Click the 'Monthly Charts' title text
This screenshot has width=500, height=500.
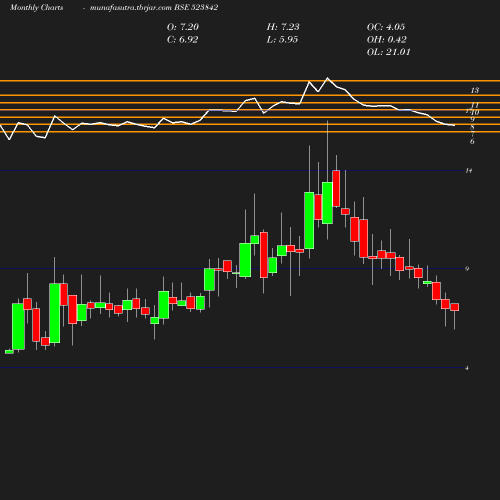click(36, 8)
